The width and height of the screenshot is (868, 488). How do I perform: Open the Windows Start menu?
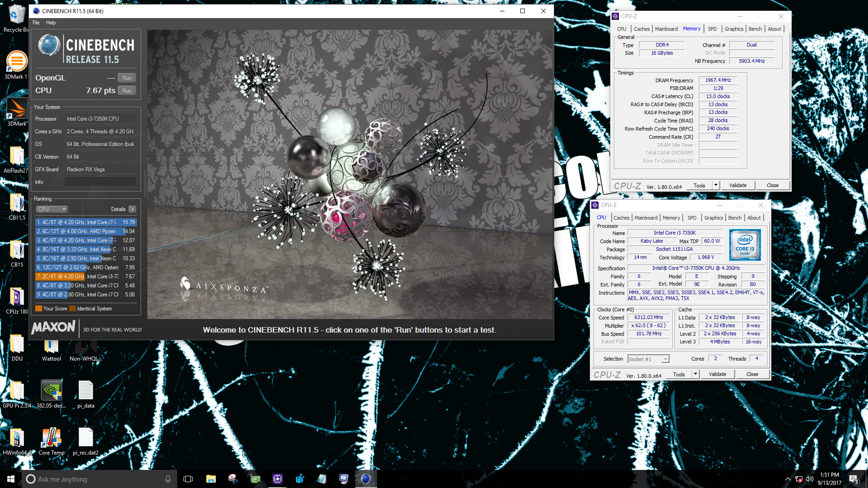point(11,479)
